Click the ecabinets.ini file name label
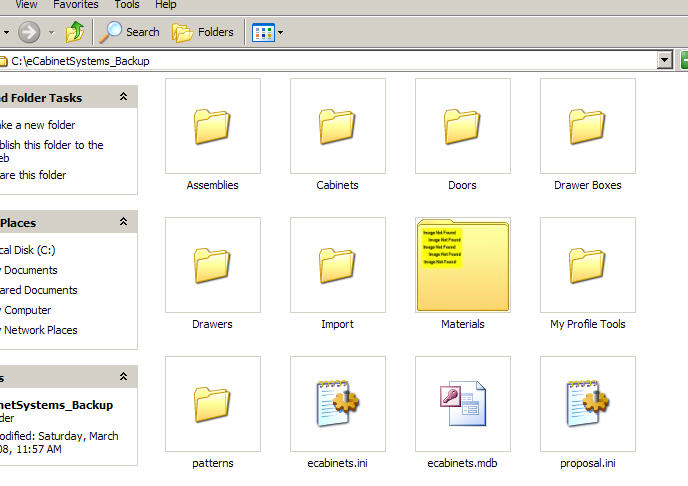This screenshot has width=688, height=486. [337, 464]
